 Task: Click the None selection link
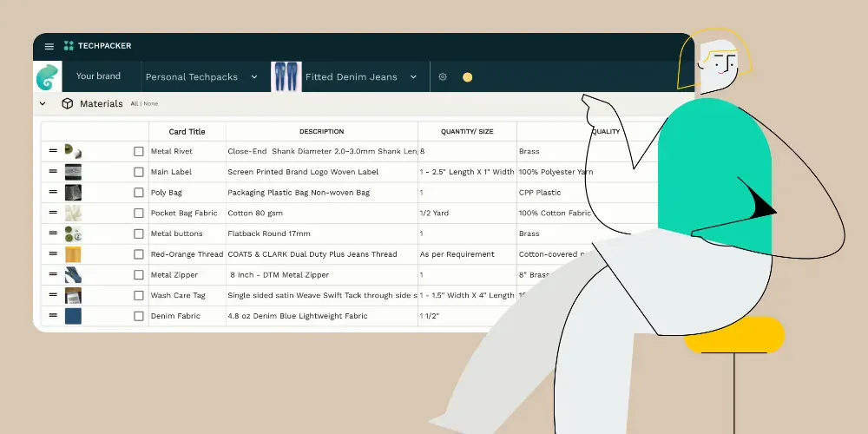tap(150, 103)
